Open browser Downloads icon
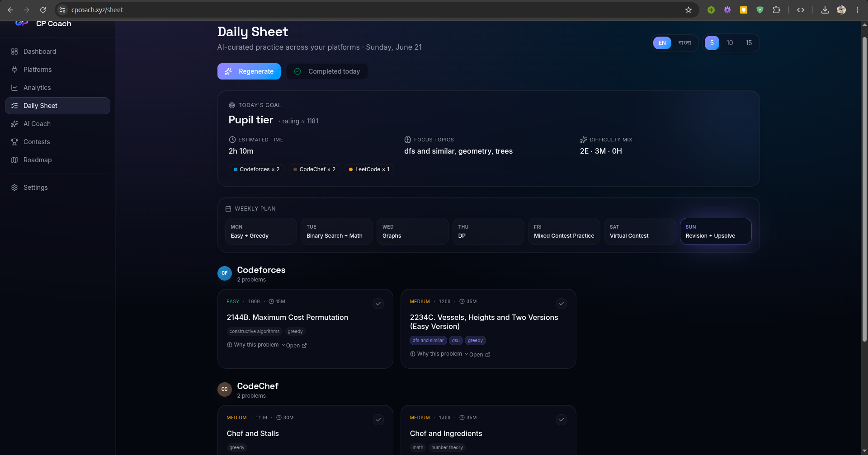 [825, 10]
